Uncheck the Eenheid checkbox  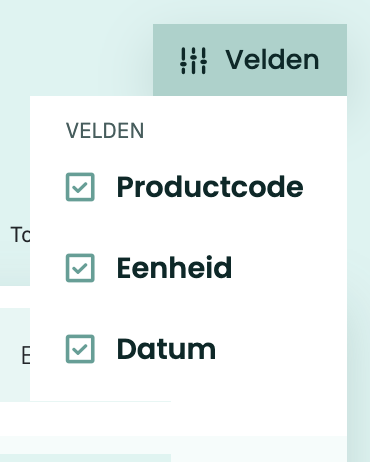click(80, 268)
